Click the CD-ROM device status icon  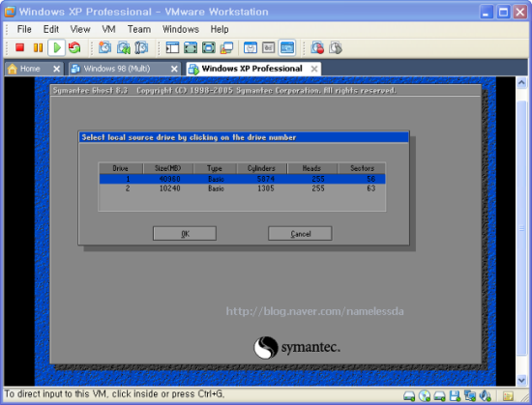pos(425,396)
